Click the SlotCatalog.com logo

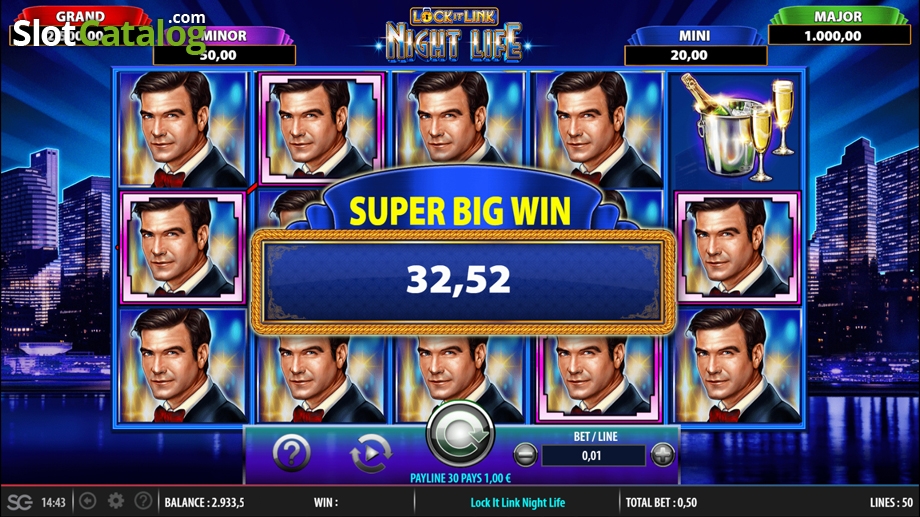109,32
